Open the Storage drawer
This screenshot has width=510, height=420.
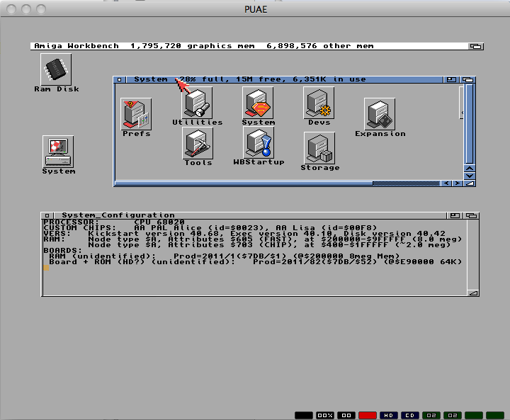319,148
